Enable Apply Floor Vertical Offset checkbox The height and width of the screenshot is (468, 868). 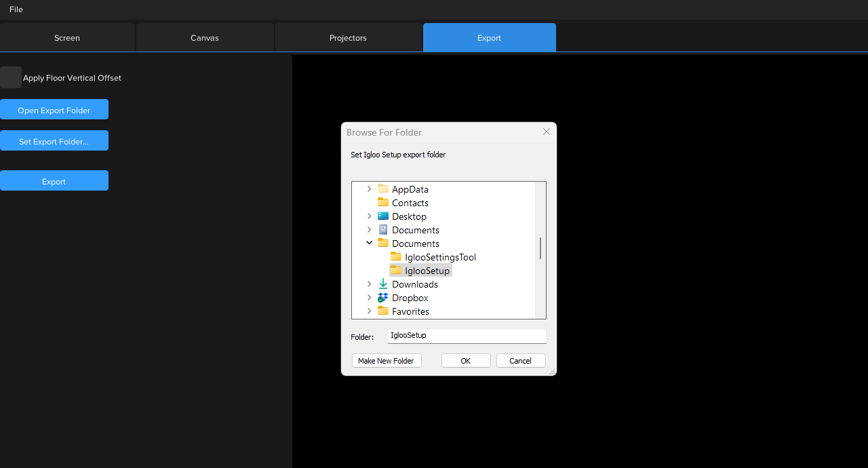point(11,77)
